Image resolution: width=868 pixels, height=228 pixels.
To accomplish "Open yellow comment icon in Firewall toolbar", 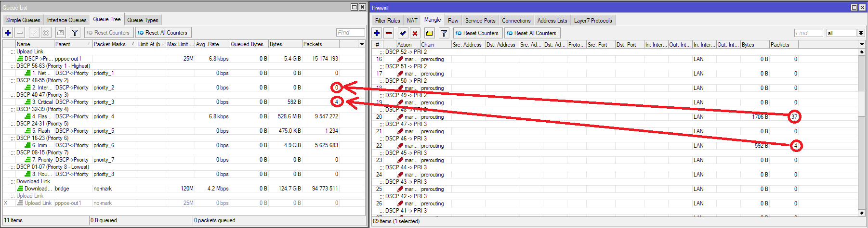I will [429, 33].
